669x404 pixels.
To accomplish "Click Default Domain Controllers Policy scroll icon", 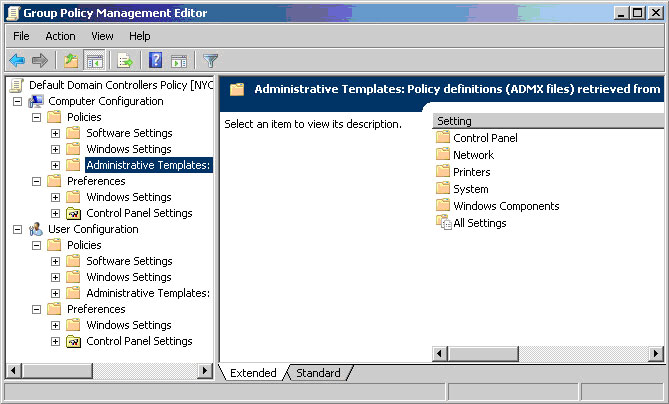I will click(x=17, y=85).
